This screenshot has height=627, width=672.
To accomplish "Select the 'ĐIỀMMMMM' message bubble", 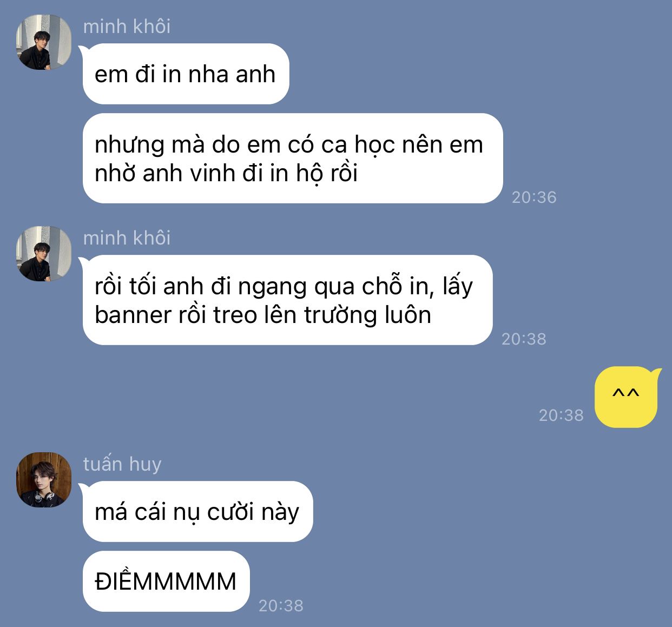I will pyautogui.click(x=166, y=582).
